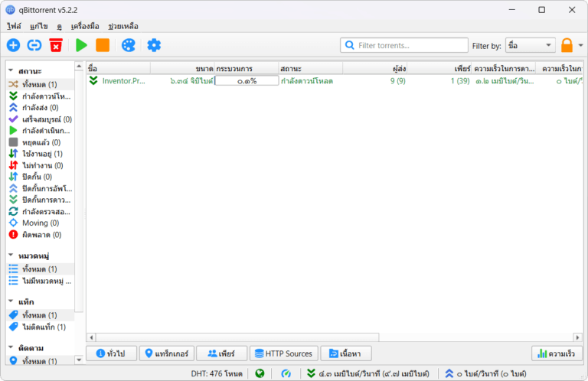
Task: Select the downloading status filter
Action: (x=40, y=96)
